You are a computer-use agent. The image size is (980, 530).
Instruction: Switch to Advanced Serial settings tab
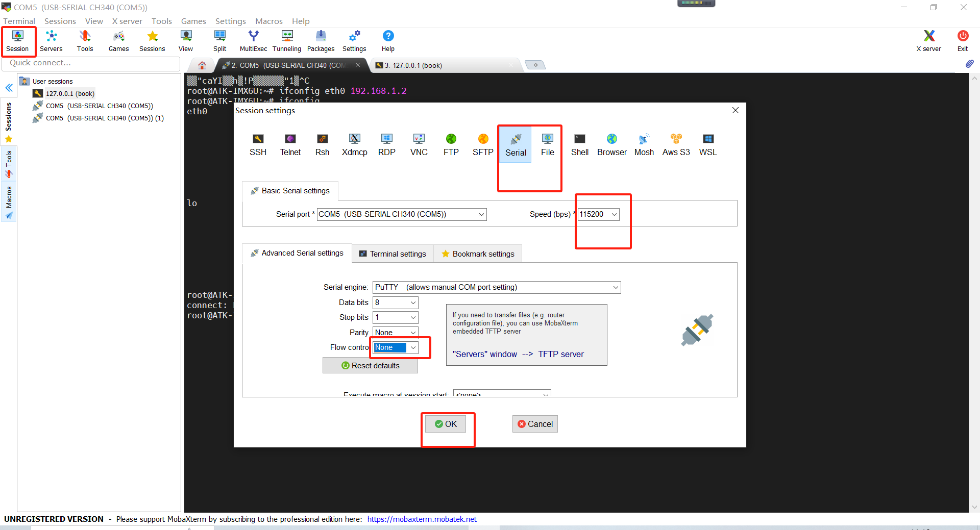point(297,253)
